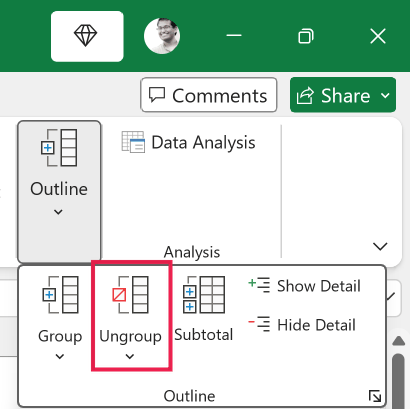Select Hide Detail
The width and height of the screenshot is (410, 409).
click(x=302, y=325)
